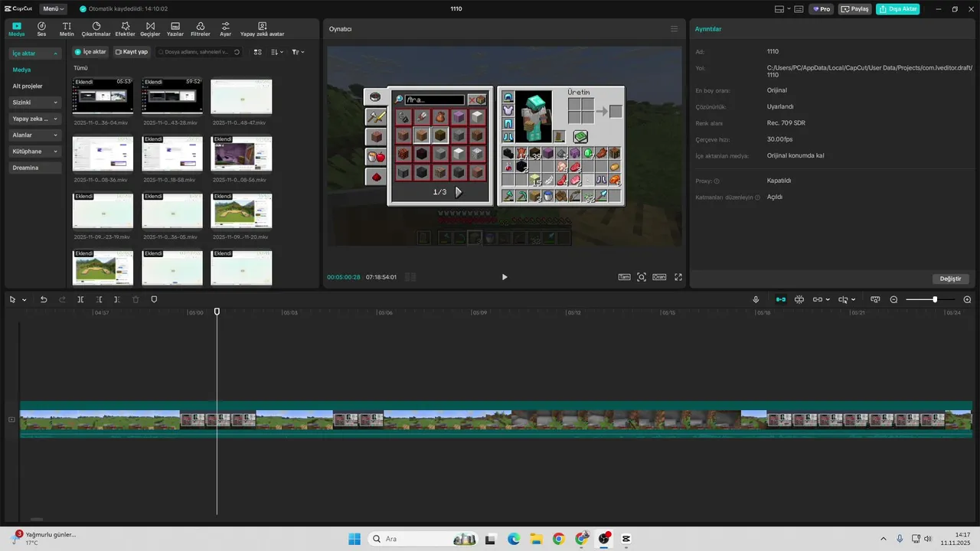Select the clip named 2025-11-0...08-56.mkv
The image size is (980, 551).
[241, 154]
